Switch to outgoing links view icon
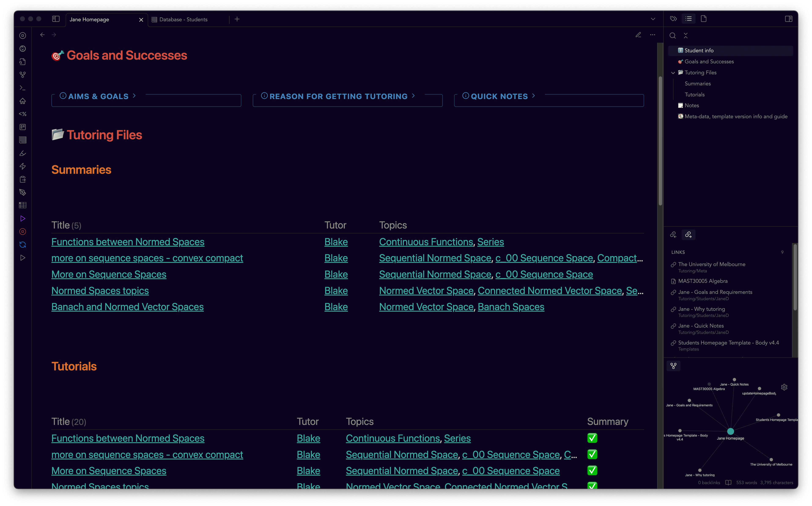 click(x=688, y=235)
